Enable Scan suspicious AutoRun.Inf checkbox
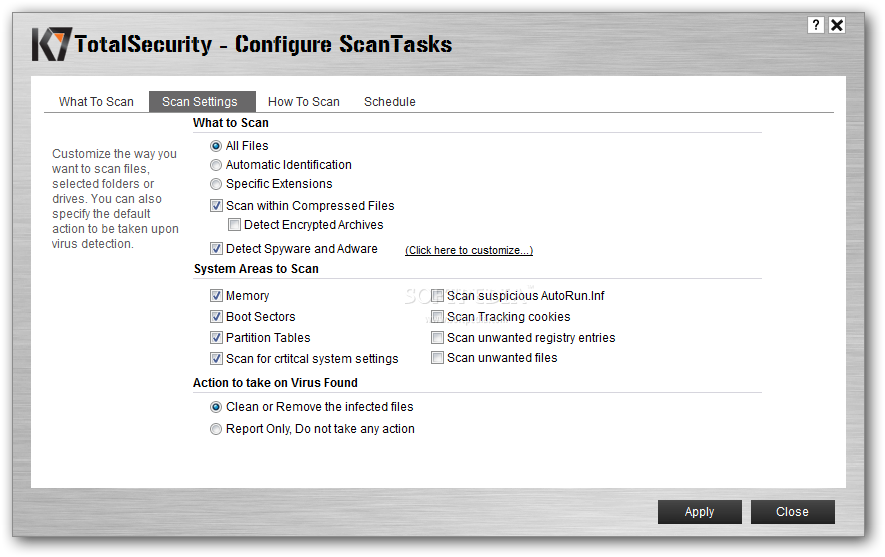 click(x=437, y=295)
